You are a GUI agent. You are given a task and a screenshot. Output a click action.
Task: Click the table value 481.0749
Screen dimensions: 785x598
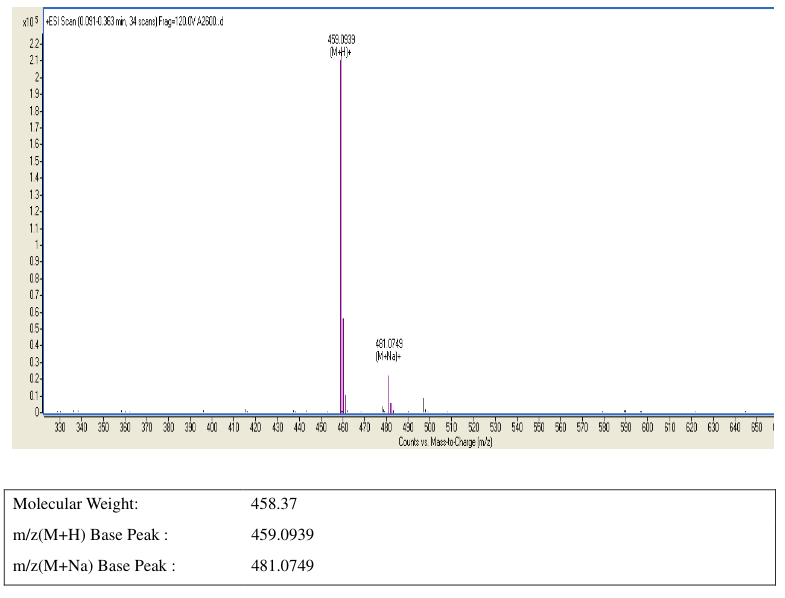tap(282, 566)
